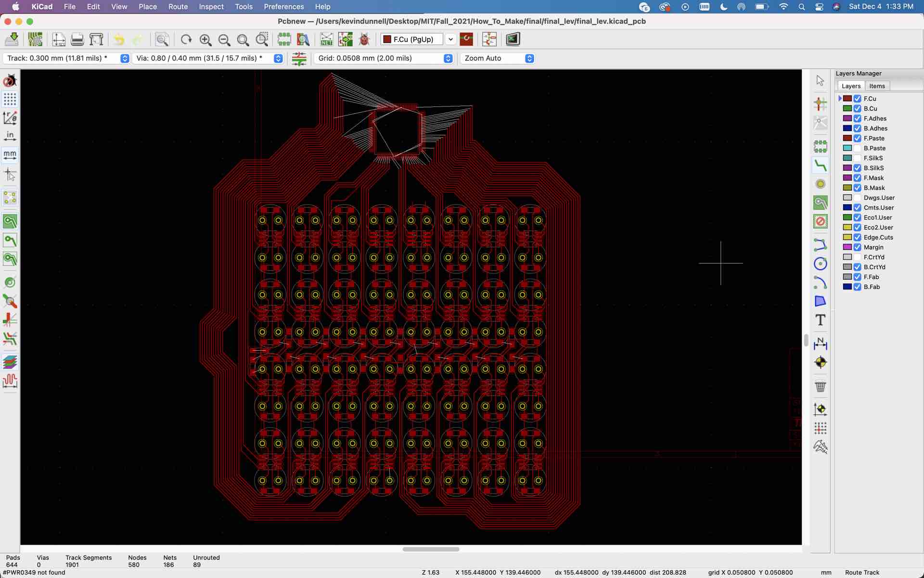Viewport: 924px width, 578px height.
Task: Expand the F.Cu layer disclosure arrow
Action: 840,98
